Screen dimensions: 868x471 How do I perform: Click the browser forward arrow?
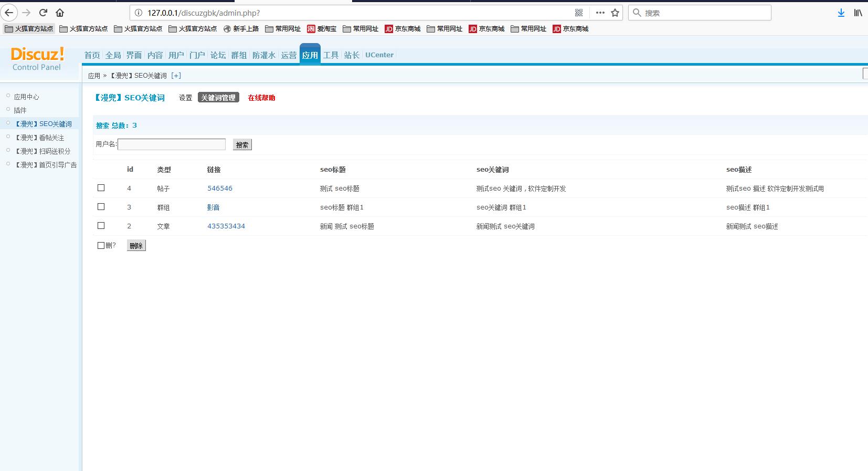click(26, 13)
